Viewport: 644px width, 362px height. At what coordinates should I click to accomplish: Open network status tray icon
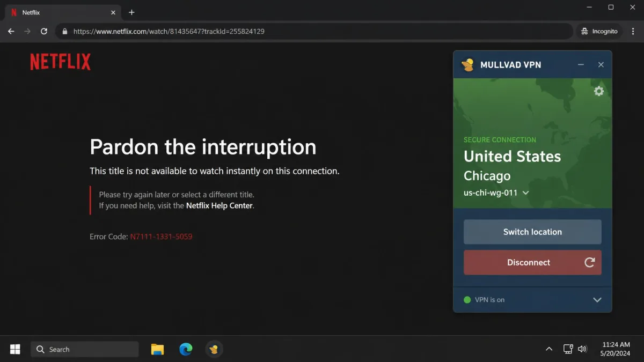tap(568, 349)
